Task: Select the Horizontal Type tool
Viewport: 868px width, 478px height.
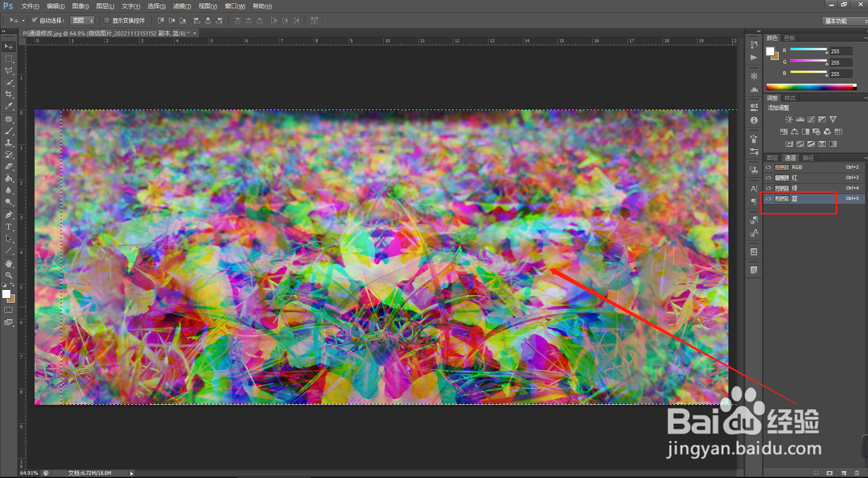Action: [x=9, y=227]
